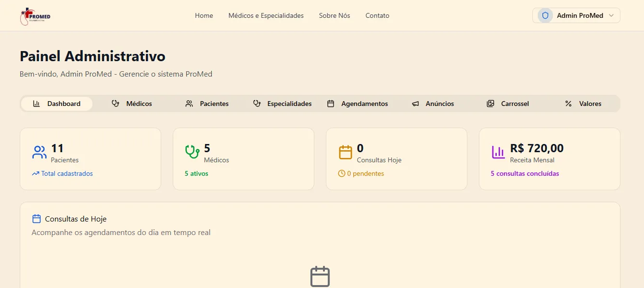Click the stethoscope icon on Especialidades tab
The height and width of the screenshot is (288, 644).
point(257,104)
